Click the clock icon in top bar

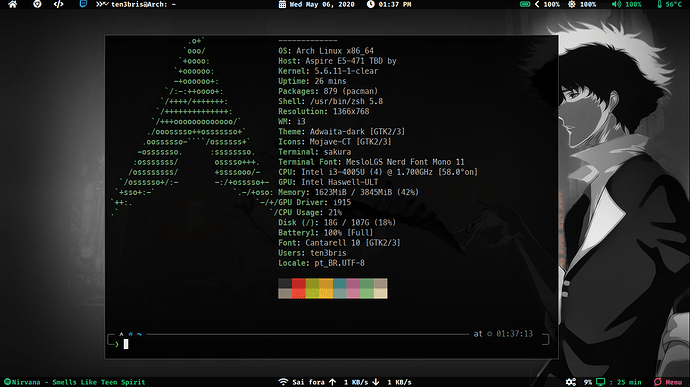click(371, 4)
